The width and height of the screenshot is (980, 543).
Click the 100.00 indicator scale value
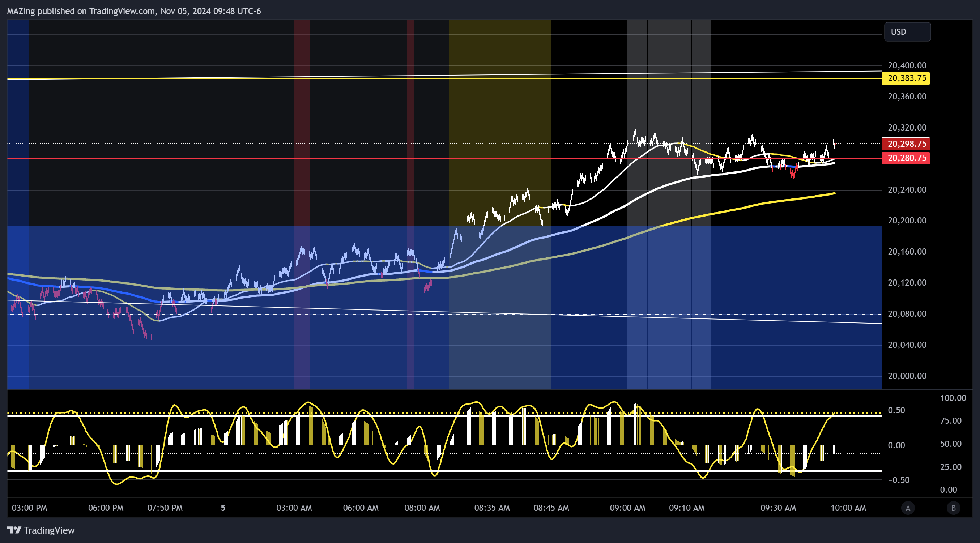(x=953, y=398)
